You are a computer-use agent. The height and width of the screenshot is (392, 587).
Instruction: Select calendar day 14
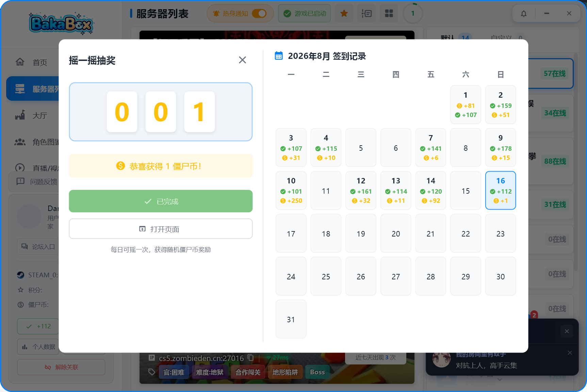point(431,191)
